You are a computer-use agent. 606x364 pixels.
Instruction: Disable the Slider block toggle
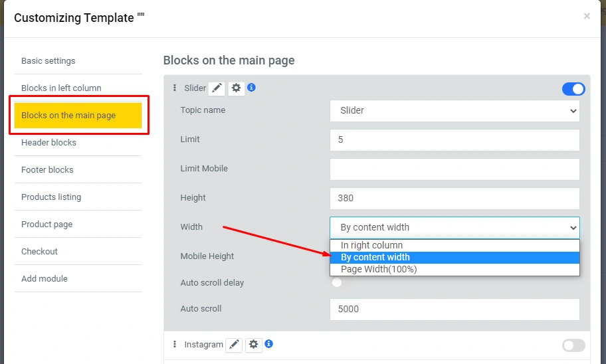pyautogui.click(x=573, y=89)
